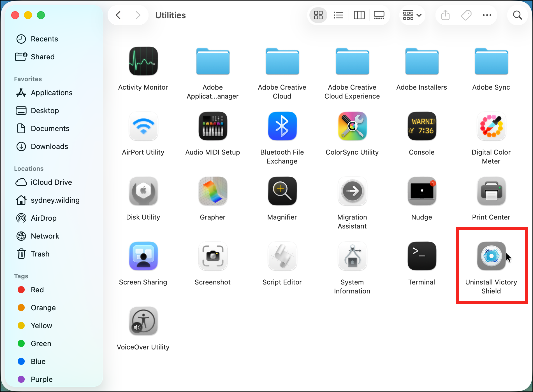This screenshot has height=392, width=533.
Task: Launch Disk Utility
Action: point(143,191)
